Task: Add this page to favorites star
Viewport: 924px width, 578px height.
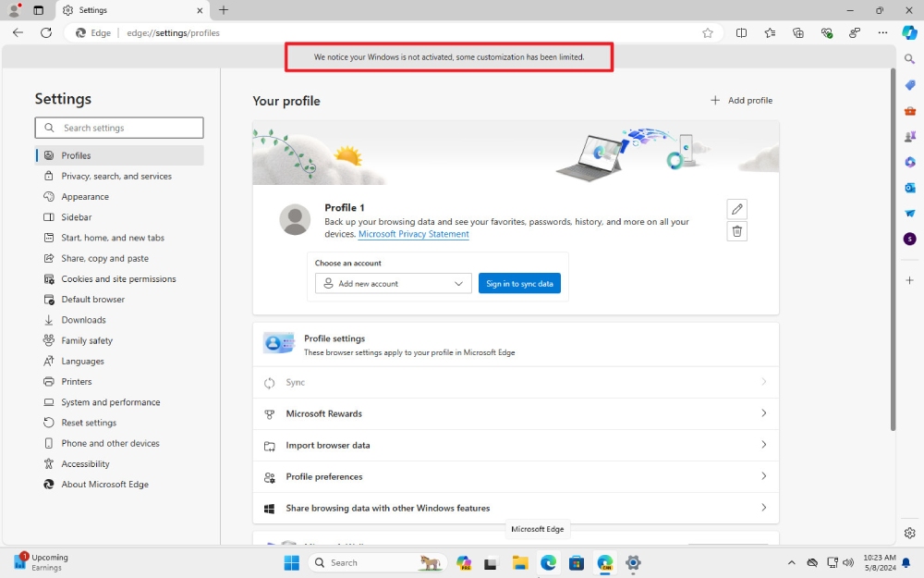Action: tap(708, 32)
